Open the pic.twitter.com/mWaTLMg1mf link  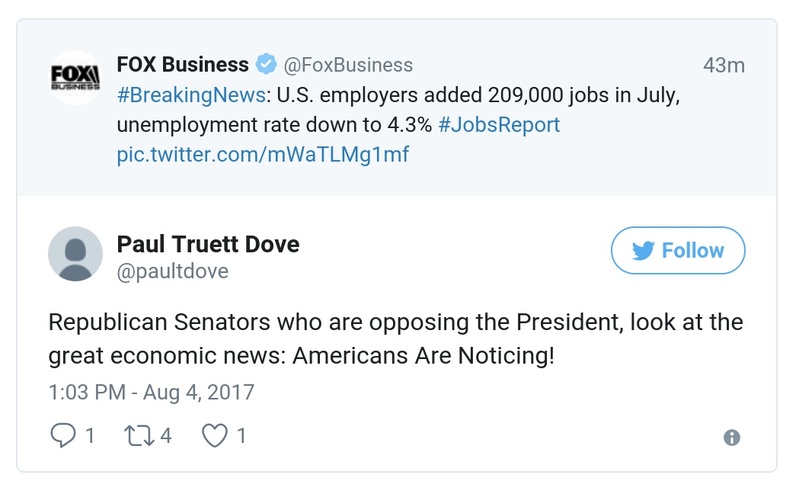point(263,155)
